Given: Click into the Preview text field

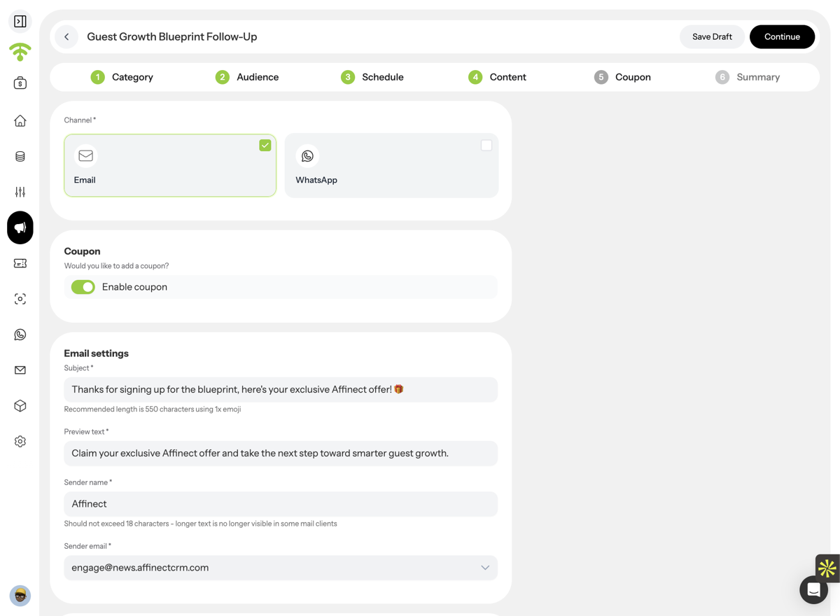Looking at the screenshot, I should 281,454.
